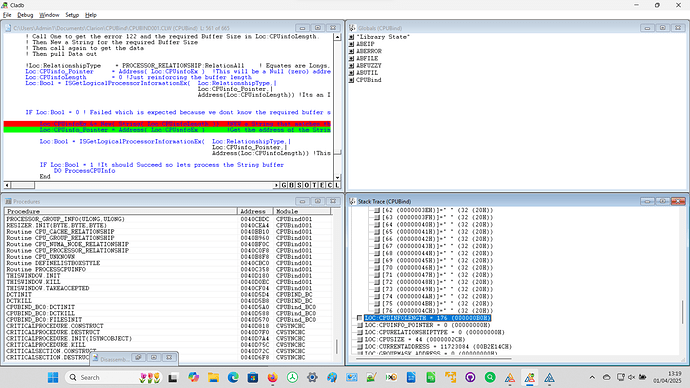This screenshot has height=388, width=690.
Task: Select LOC:CPUSIZE = 44 row in Stack Trace
Action: pyautogui.click(x=415, y=340)
